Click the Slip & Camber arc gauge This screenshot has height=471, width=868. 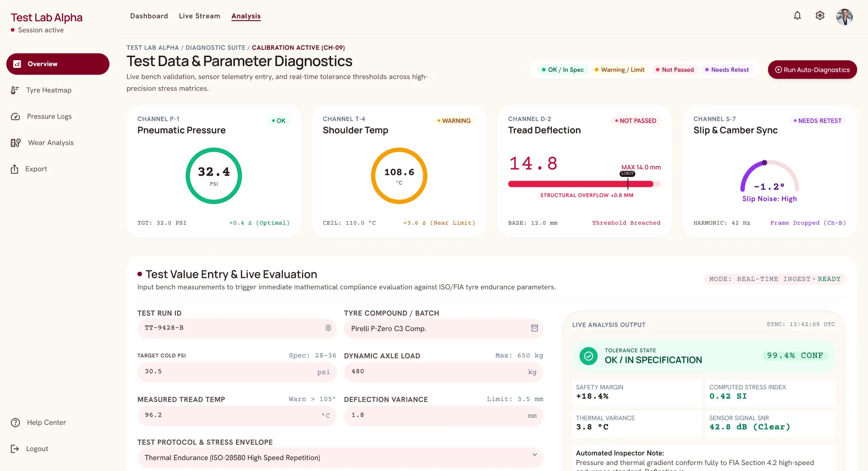click(x=770, y=176)
